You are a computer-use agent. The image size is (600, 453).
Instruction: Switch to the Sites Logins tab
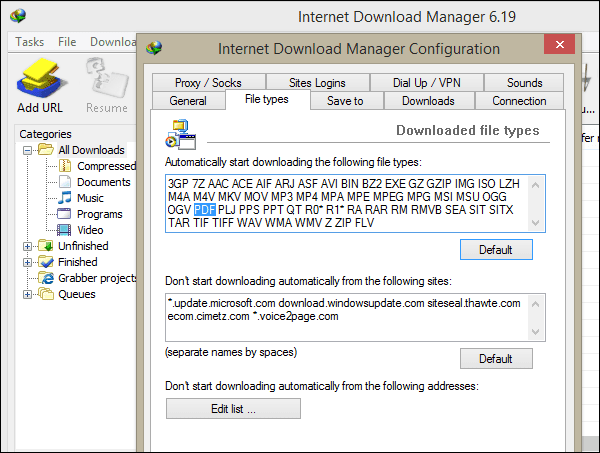[317, 83]
